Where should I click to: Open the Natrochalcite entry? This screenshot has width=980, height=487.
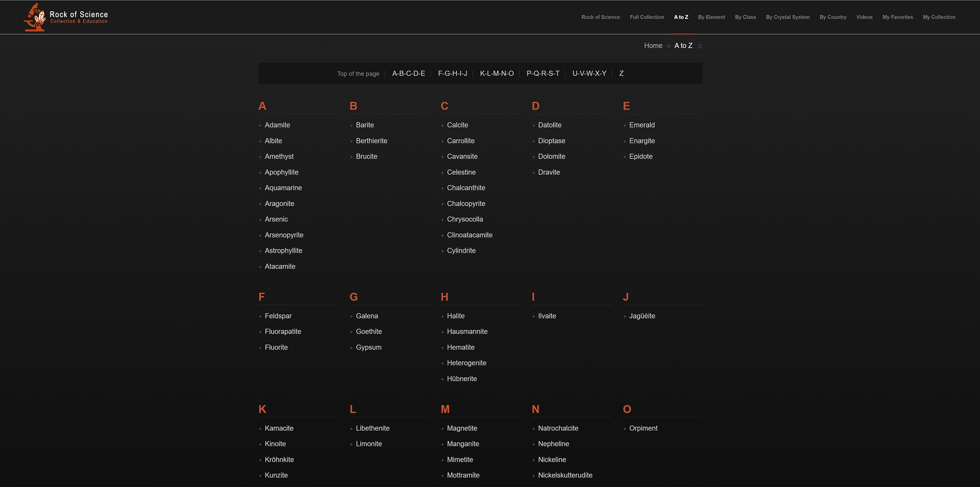tap(558, 428)
